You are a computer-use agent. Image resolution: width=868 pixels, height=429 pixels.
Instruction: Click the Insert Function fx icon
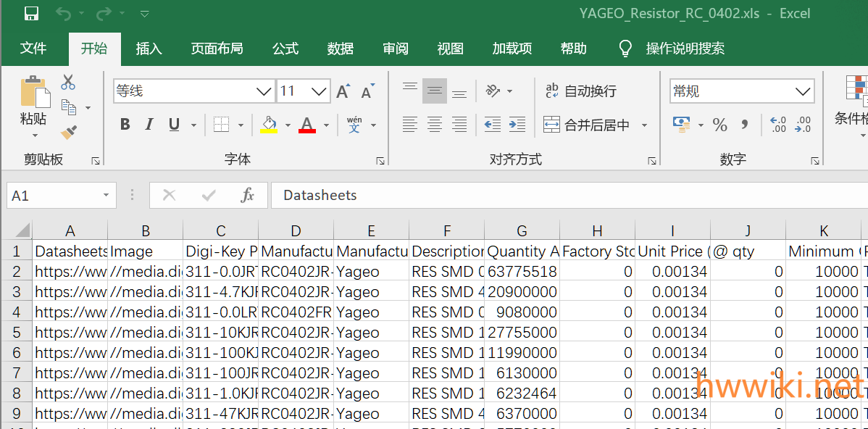click(247, 195)
